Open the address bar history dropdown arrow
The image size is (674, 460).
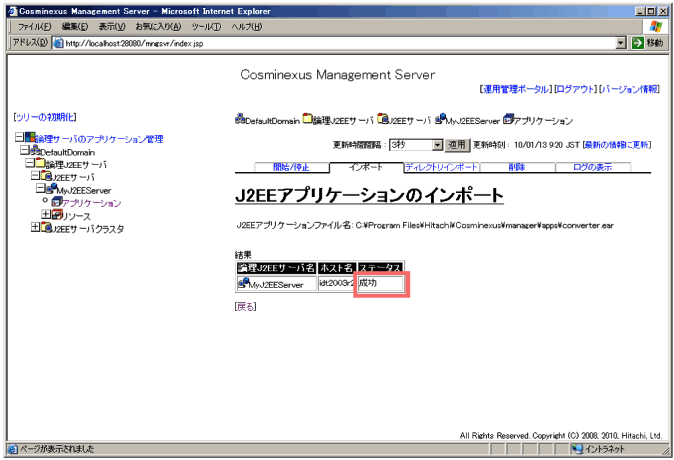621,43
